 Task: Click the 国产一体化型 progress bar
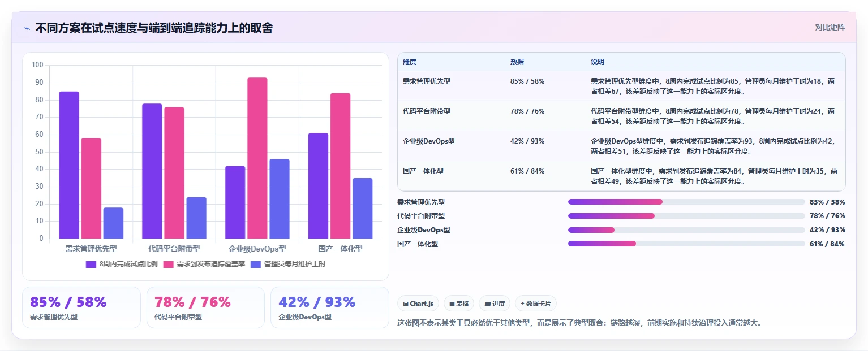686,244
